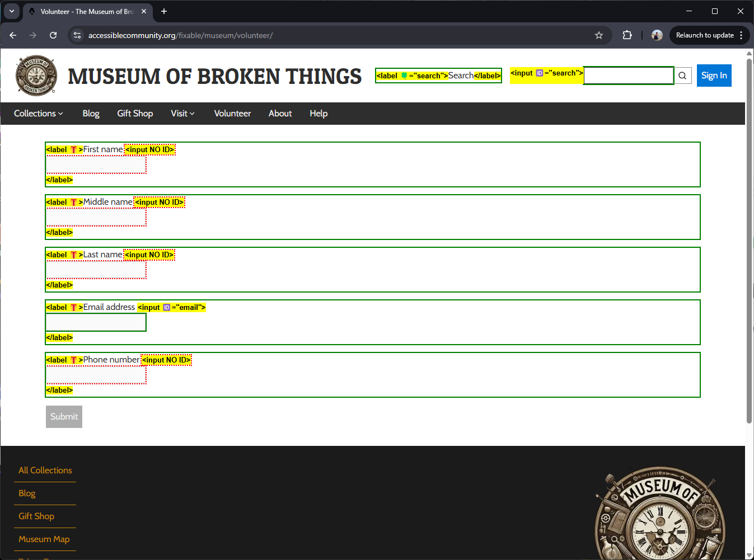754x560 pixels.
Task: Click the address bar URL
Action: click(180, 35)
